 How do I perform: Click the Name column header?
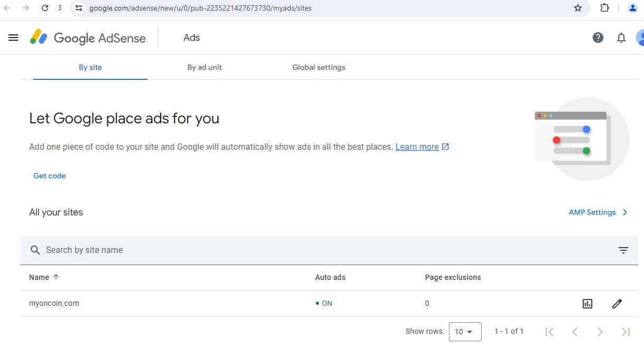[39, 277]
